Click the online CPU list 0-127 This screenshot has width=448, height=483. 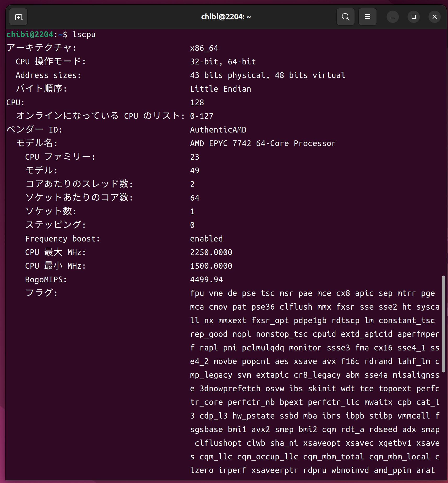click(202, 116)
